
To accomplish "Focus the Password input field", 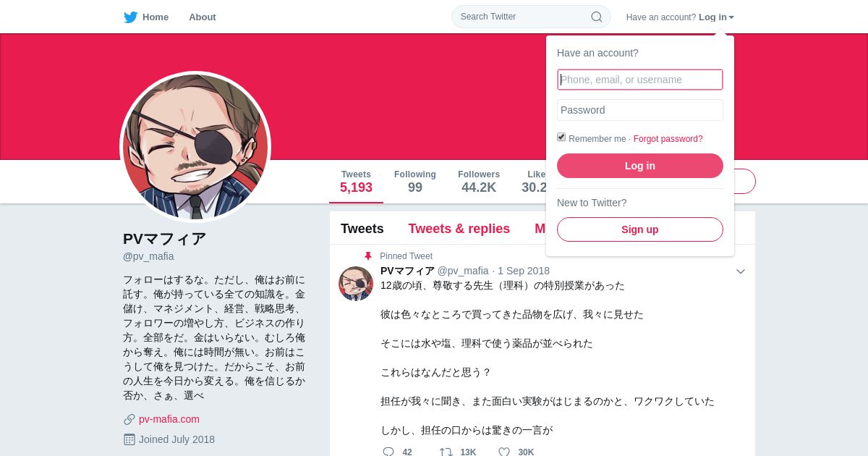I will pyautogui.click(x=640, y=110).
